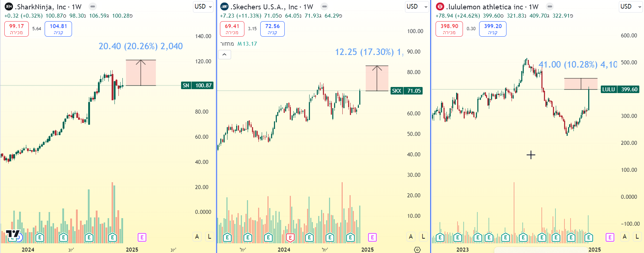Toggle auto scale with the A button on Skechers chart
The image size is (644, 253).
(410, 237)
